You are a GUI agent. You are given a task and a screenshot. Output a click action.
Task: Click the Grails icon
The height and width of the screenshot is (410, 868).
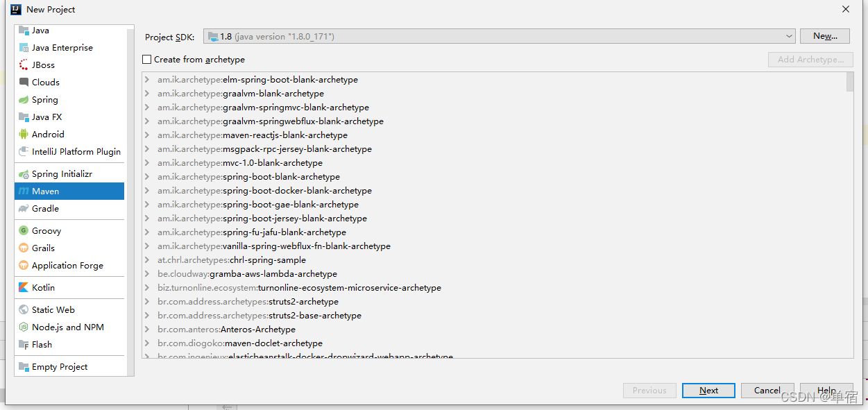pyautogui.click(x=24, y=248)
